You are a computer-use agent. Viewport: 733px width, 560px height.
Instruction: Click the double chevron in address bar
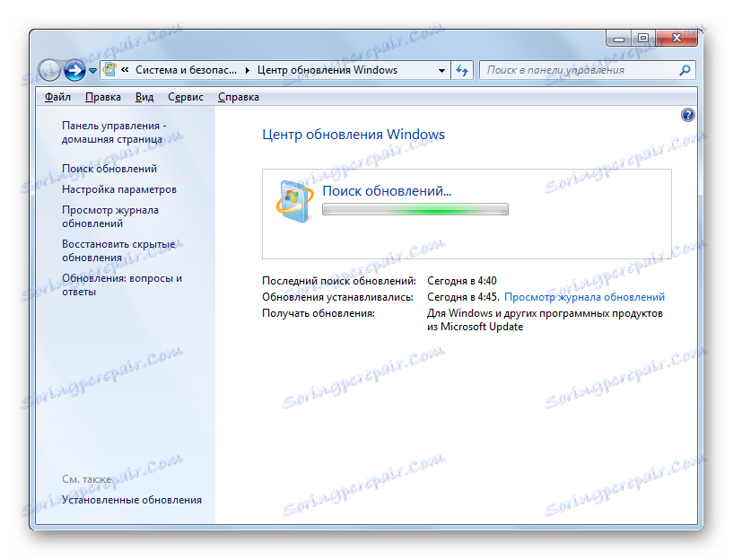[125, 70]
